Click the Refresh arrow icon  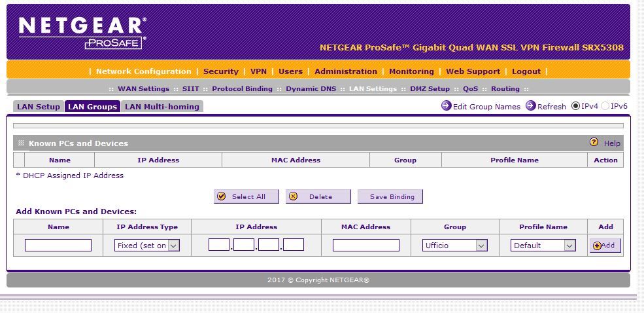531,105
